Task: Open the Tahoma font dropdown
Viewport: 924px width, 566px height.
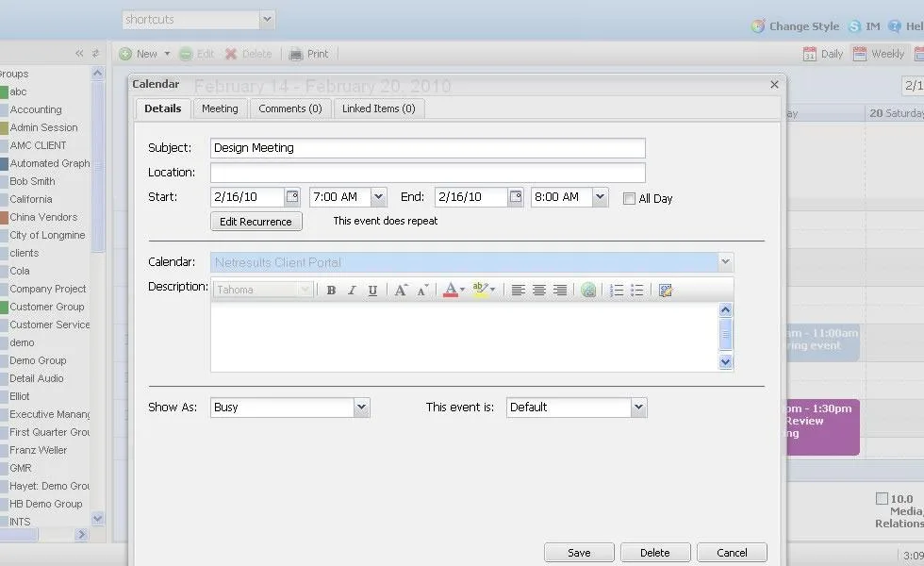Action: (305, 290)
